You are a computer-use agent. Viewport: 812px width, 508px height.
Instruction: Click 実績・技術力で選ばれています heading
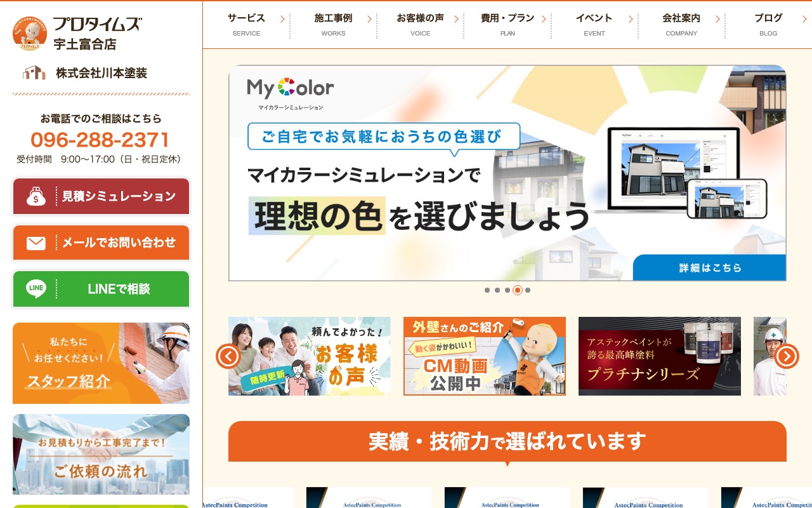tap(507, 441)
